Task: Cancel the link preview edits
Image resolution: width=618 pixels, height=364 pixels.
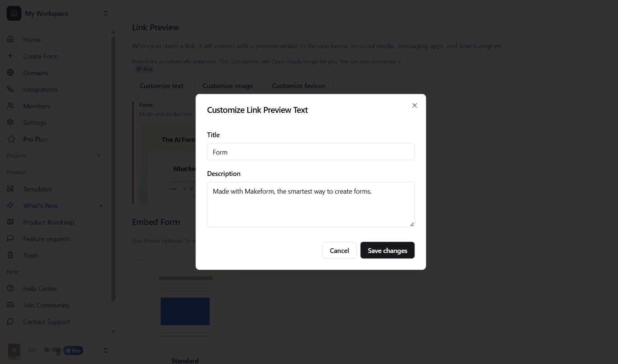Action: pyautogui.click(x=339, y=250)
